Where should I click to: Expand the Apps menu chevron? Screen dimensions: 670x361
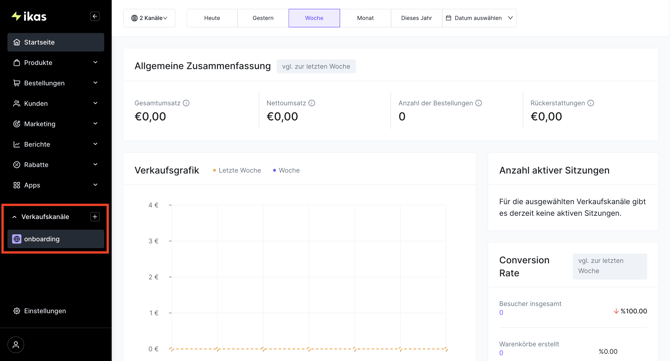(x=95, y=185)
